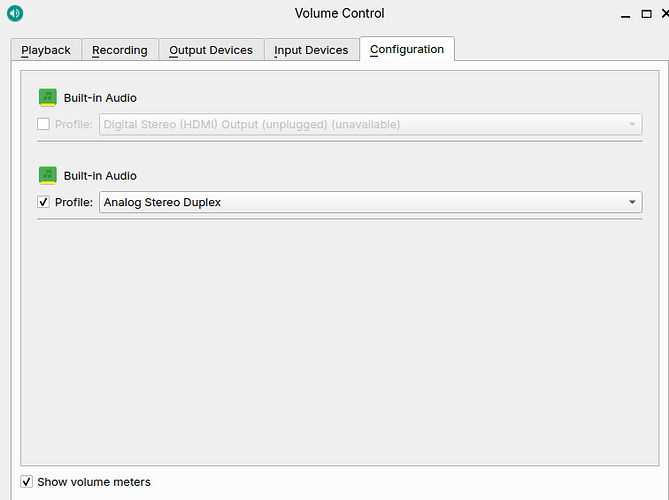The image size is (669, 500).
Task: Switch to the Playback tab
Action: (46, 50)
